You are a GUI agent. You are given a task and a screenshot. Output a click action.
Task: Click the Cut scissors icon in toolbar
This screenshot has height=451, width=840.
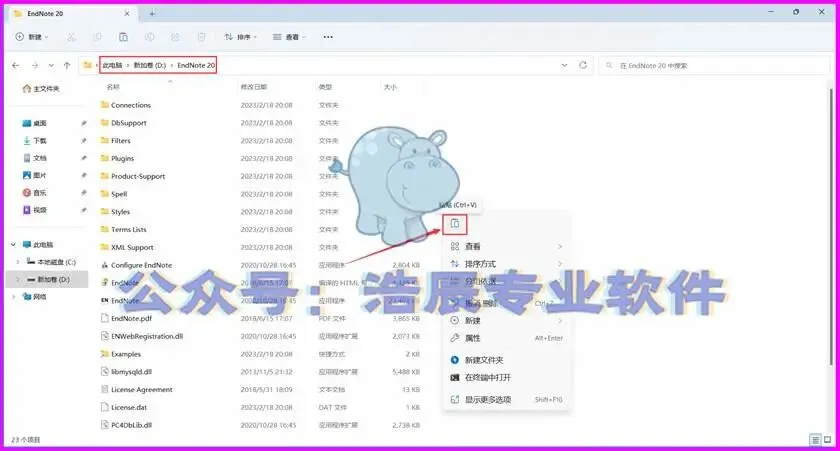(x=71, y=37)
